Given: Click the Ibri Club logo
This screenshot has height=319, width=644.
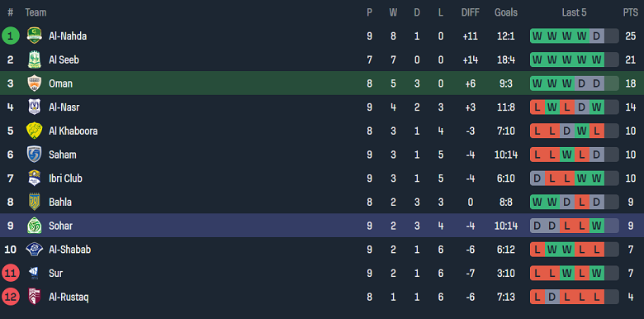Looking at the screenshot, I should (34, 179).
